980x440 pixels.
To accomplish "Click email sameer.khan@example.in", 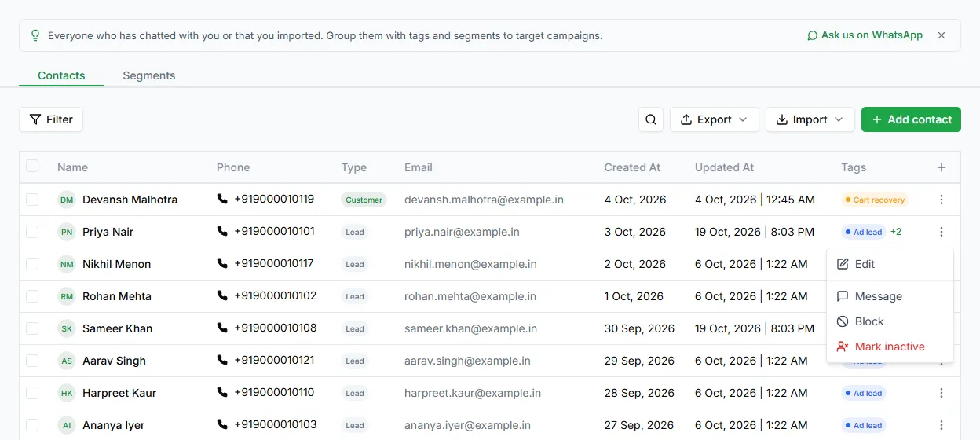I will (x=470, y=328).
